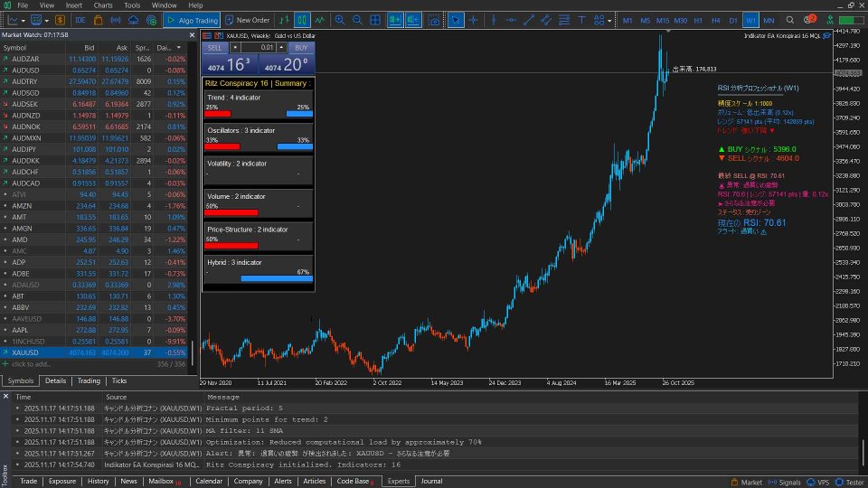Switch timeframe to M15
Image resolution: width=868 pixels, height=488 pixels.
click(x=663, y=21)
